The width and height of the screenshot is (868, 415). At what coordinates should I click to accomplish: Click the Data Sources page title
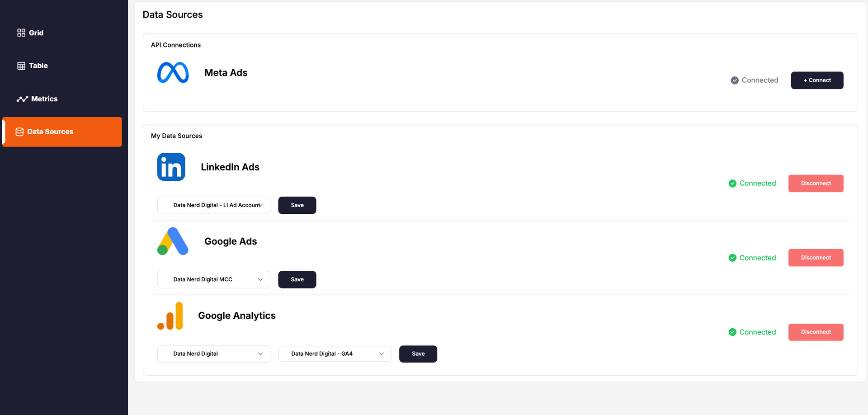tap(173, 14)
